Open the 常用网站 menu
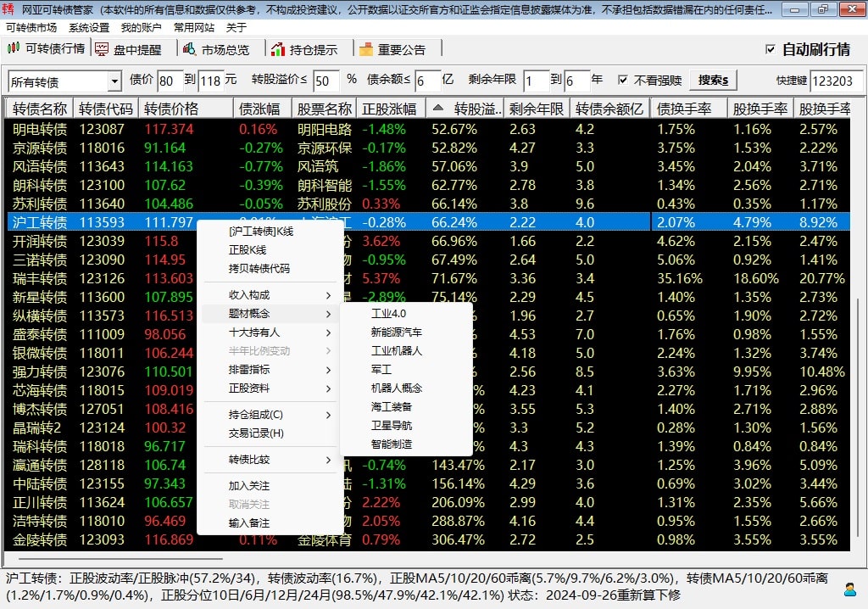 click(x=194, y=28)
